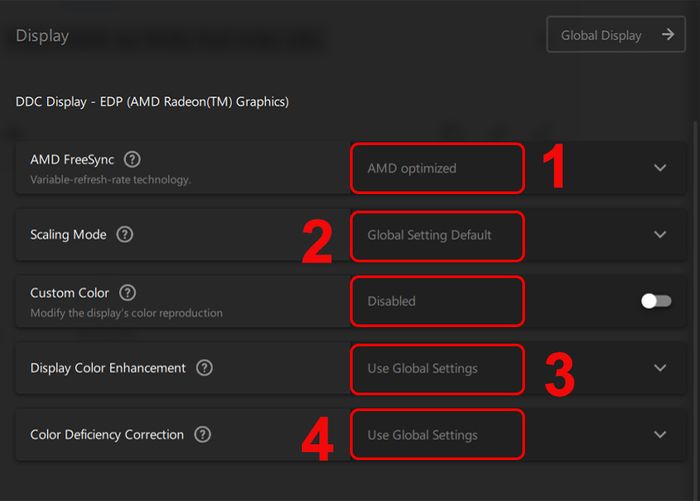This screenshot has width=700, height=501.
Task: Show help for AMD FreeSync
Action: click(x=132, y=159)
